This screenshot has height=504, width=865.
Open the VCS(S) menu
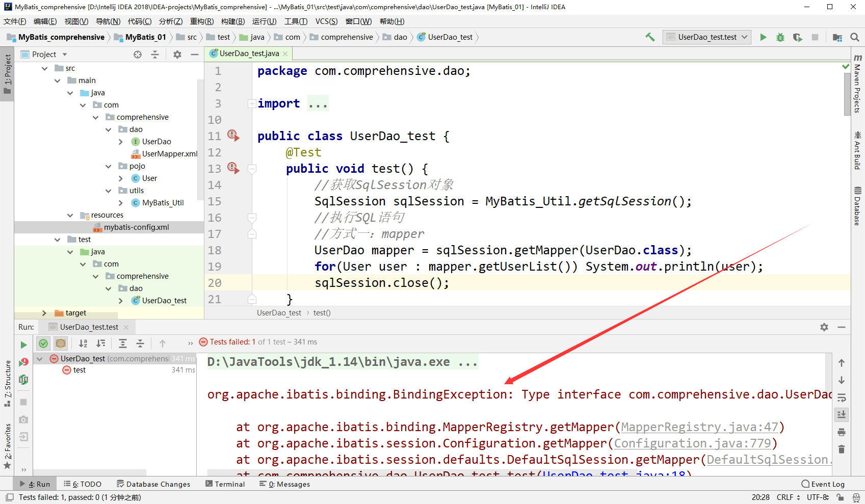tap(326, 21)
